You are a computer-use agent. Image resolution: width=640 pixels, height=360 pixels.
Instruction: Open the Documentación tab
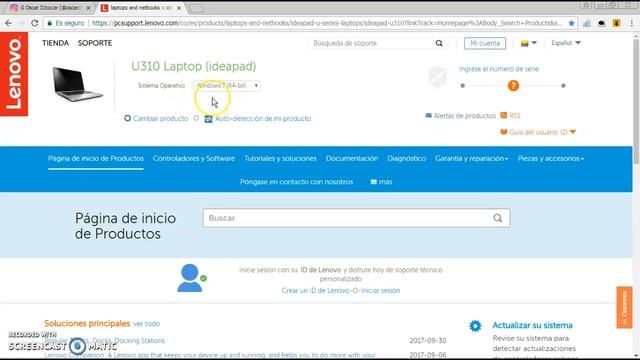352,158
